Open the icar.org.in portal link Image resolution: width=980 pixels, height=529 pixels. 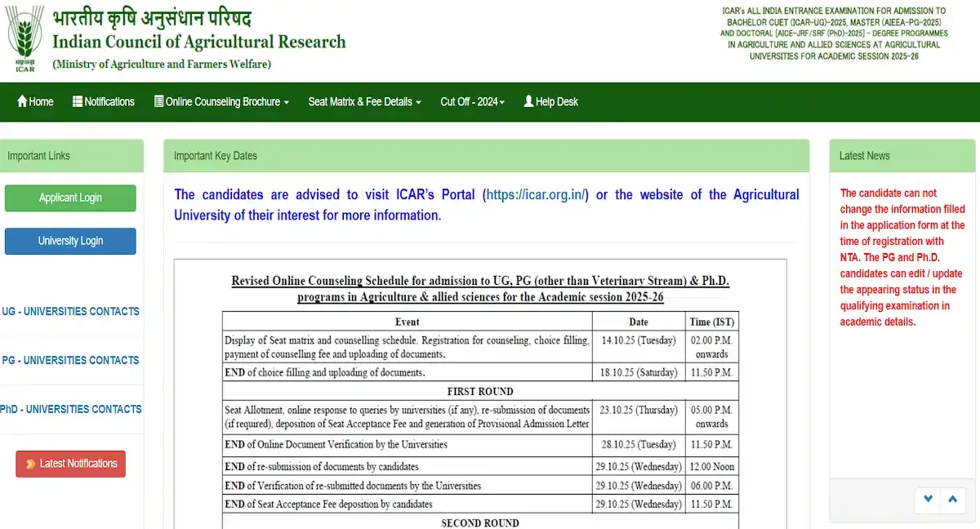(537, 194)
